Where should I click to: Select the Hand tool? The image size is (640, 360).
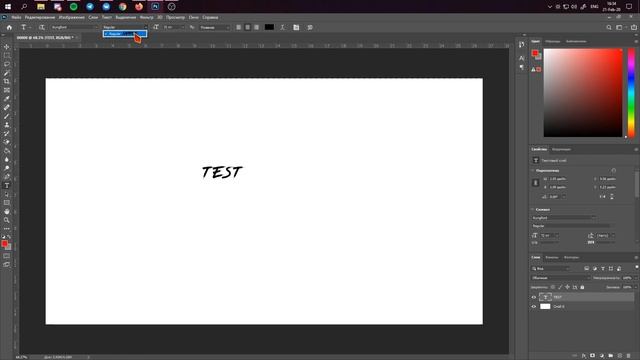click(x=7, y=211)
